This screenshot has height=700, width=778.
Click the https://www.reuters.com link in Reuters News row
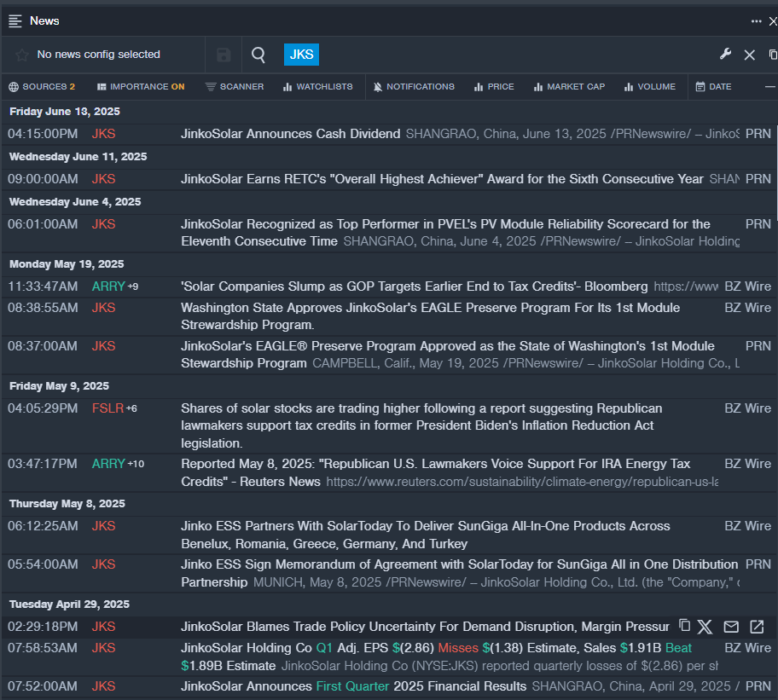(522, 482)
